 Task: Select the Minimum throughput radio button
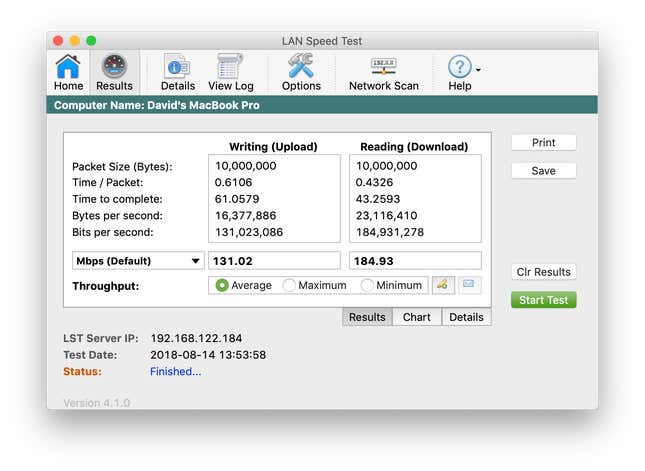coord(367,285)
